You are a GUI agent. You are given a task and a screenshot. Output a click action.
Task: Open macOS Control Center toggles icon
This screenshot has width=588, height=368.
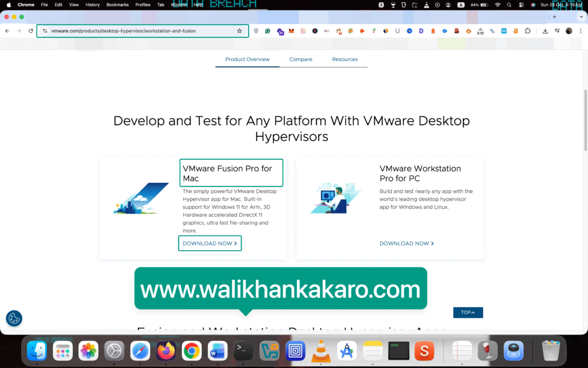point(521,5)
